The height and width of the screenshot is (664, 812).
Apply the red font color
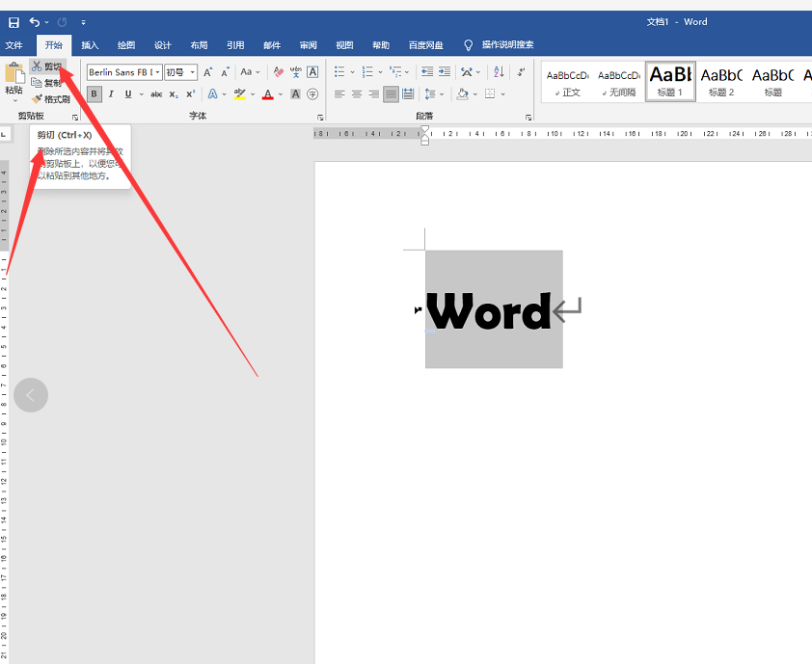[268, 94]
